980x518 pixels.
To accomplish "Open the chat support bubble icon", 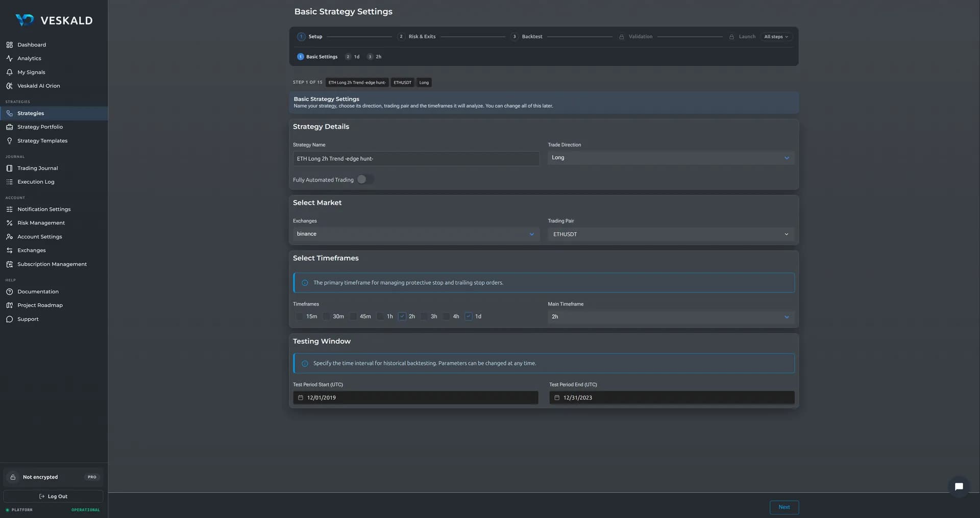I will 959,486.
